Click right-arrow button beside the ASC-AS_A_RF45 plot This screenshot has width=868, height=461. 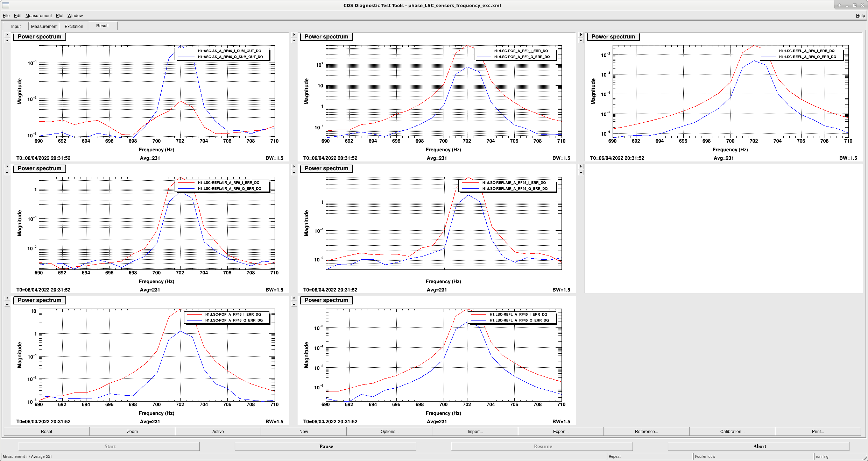coord(7,35)
